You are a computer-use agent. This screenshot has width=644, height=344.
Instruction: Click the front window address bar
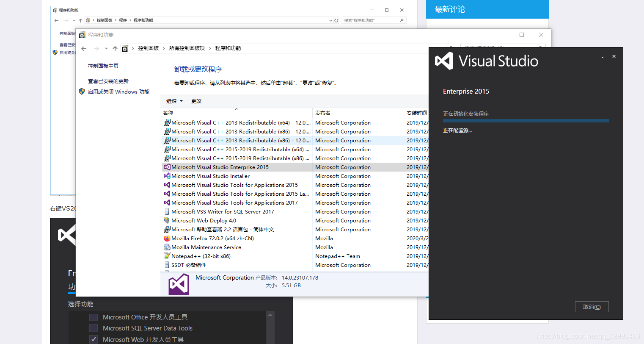pos(288,48)
